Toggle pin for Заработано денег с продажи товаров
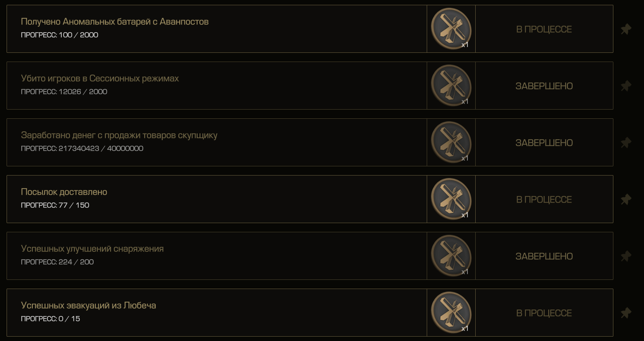 coord(626,143)
